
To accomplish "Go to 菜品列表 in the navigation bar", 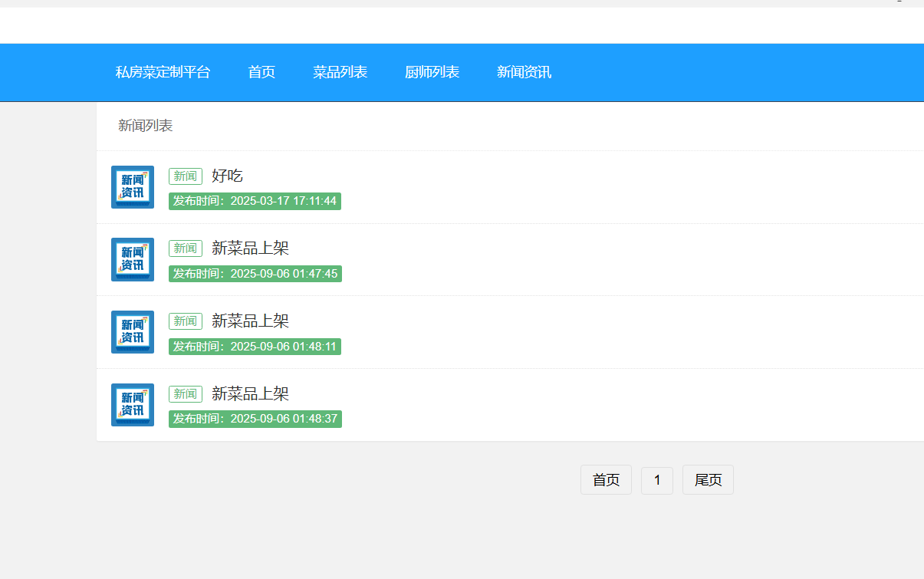I will coord(340,72).
